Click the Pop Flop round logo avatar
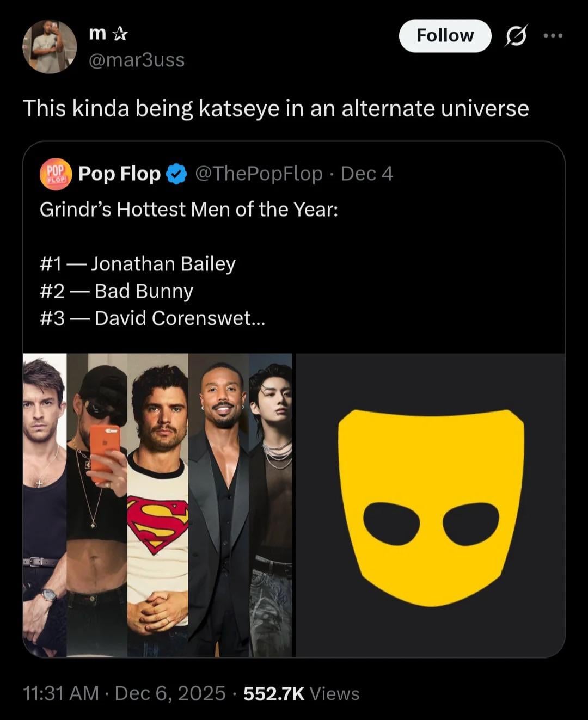This screenshot has height=720, width=588. (55, 174)
